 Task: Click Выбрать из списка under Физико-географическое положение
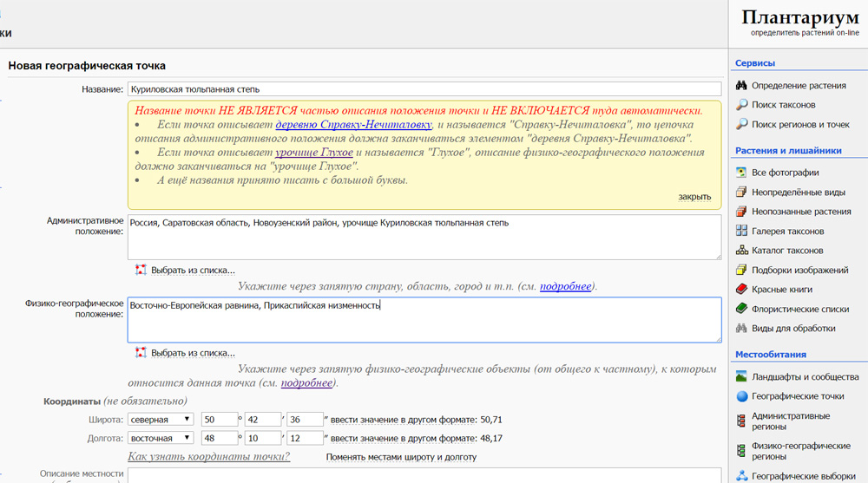[192, 353]
